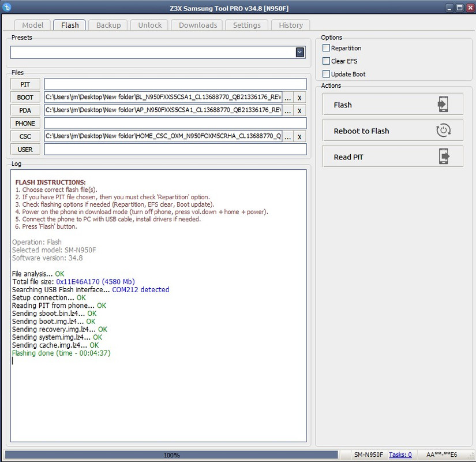Click 'Software version: 34.8' log line
476x462 pixels.
tap(47, 258)
